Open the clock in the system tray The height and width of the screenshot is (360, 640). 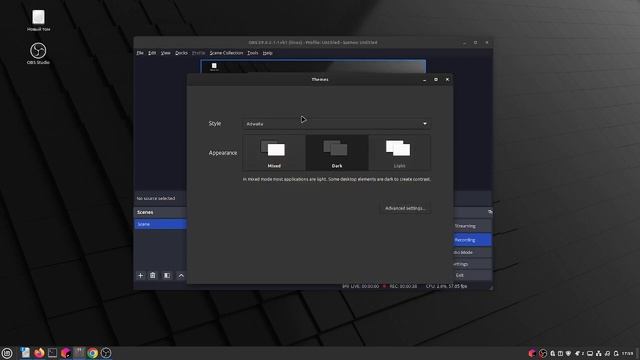click(628, 353)
